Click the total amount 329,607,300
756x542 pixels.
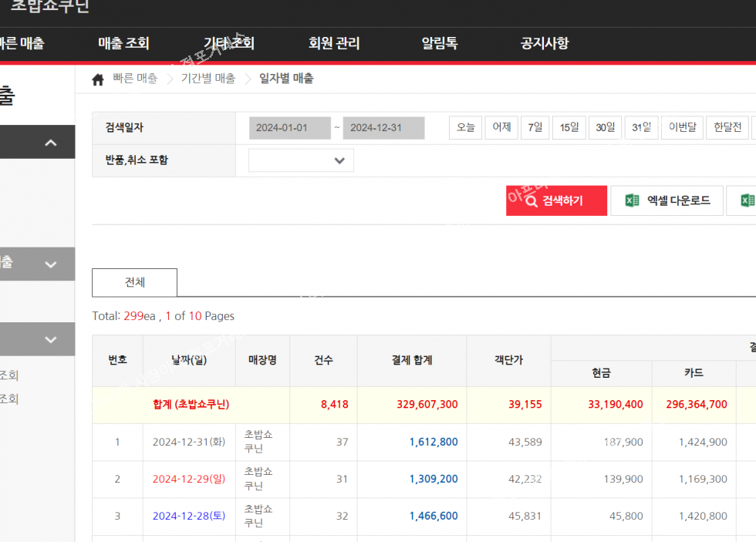(427, 405)
